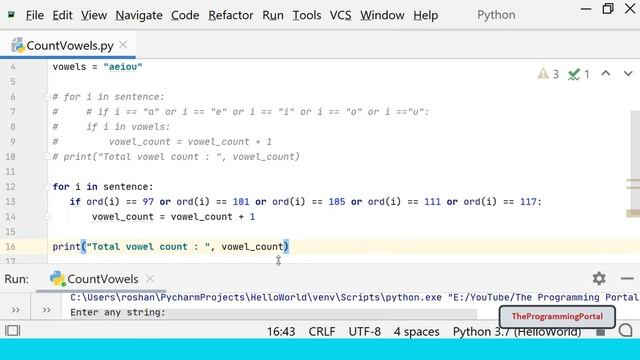Click the print Total vowel count line
The width and height of the screenshot is (640, 360).
[170, 247]
